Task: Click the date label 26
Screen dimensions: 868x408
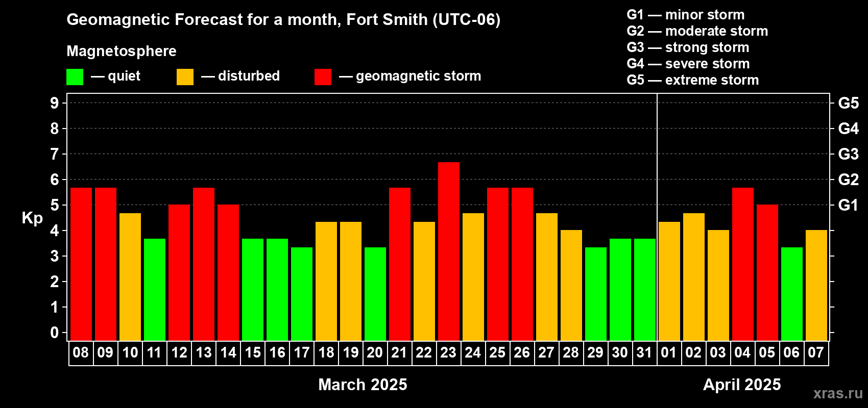Action: click(522, 352)
